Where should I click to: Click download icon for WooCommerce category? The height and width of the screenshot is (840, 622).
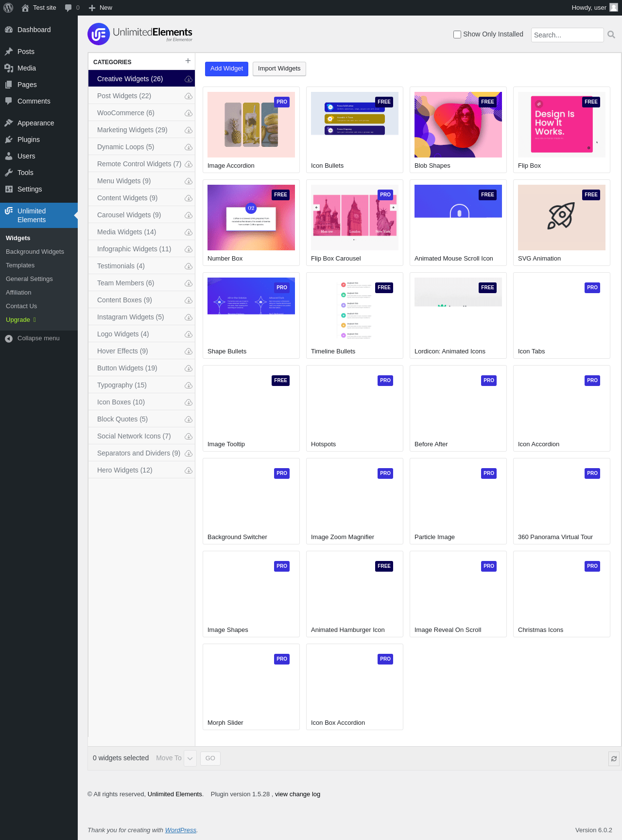pos(189,113)
